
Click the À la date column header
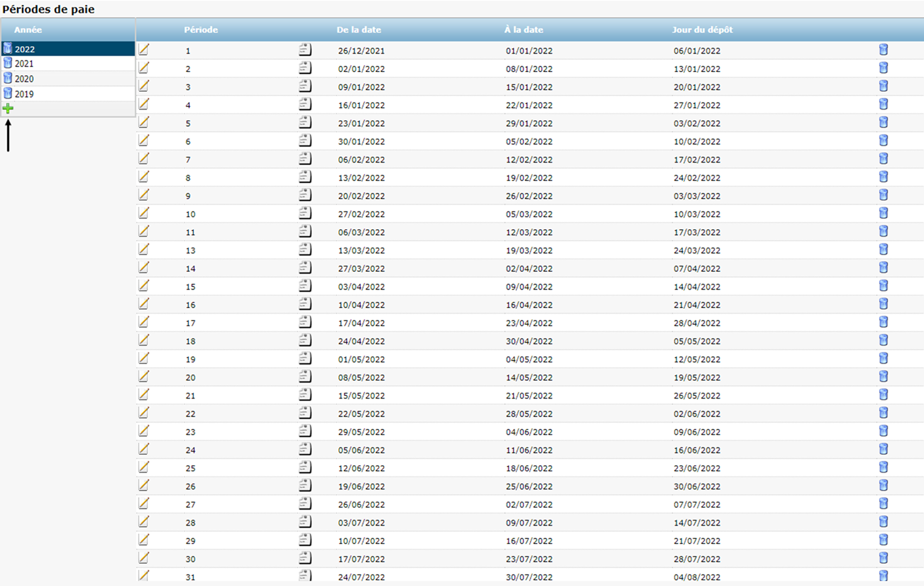(x=524, y=30)
